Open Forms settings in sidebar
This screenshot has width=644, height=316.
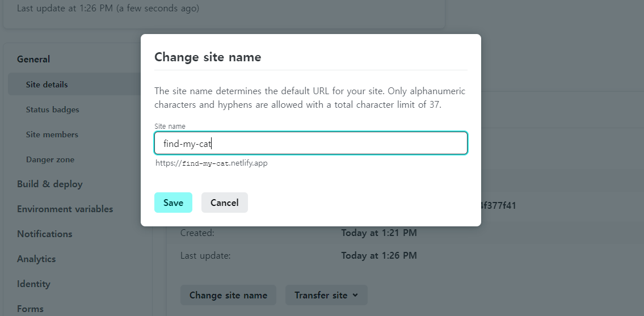(30, 309)
